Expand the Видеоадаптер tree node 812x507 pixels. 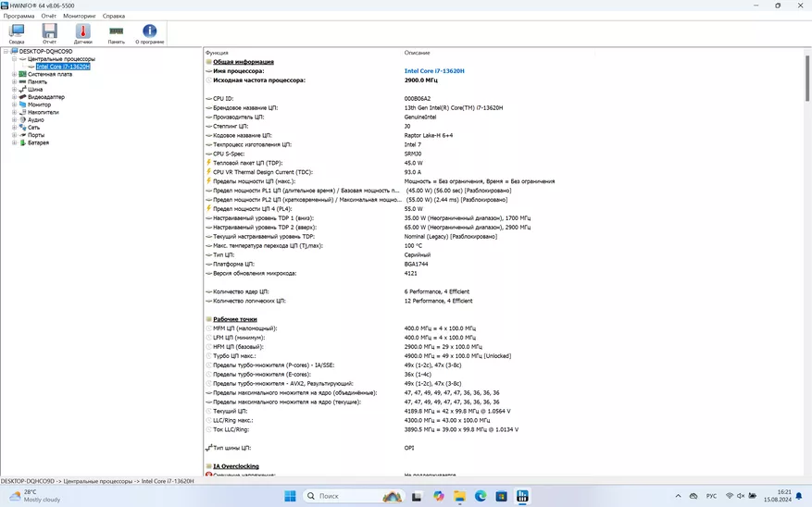[x=14, y=97]
